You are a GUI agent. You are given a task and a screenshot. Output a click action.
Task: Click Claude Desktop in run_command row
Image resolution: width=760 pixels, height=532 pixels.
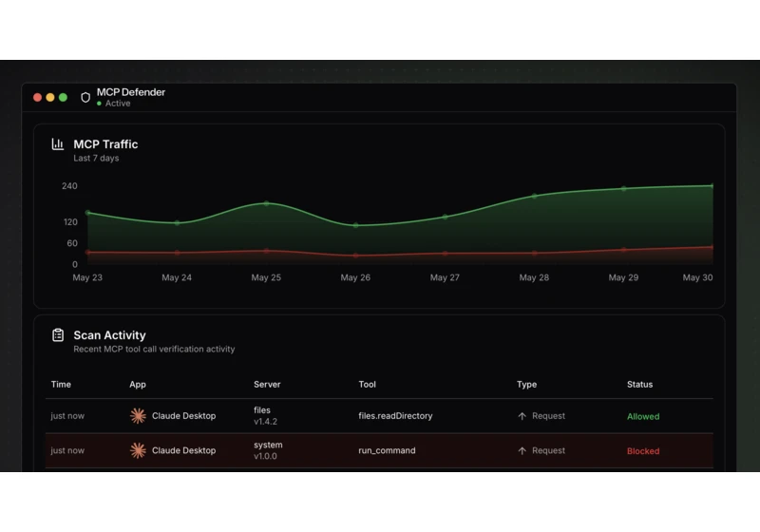click(183, 450)
